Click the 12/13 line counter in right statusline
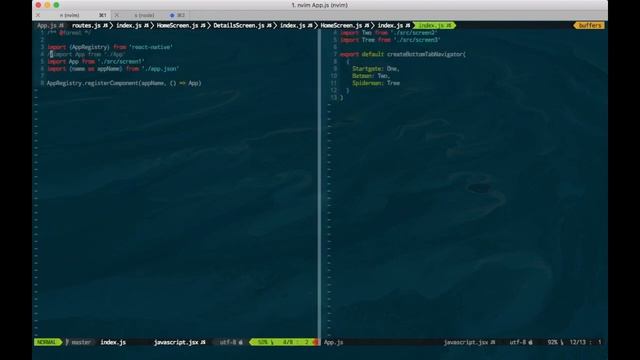 click(578, 342)
